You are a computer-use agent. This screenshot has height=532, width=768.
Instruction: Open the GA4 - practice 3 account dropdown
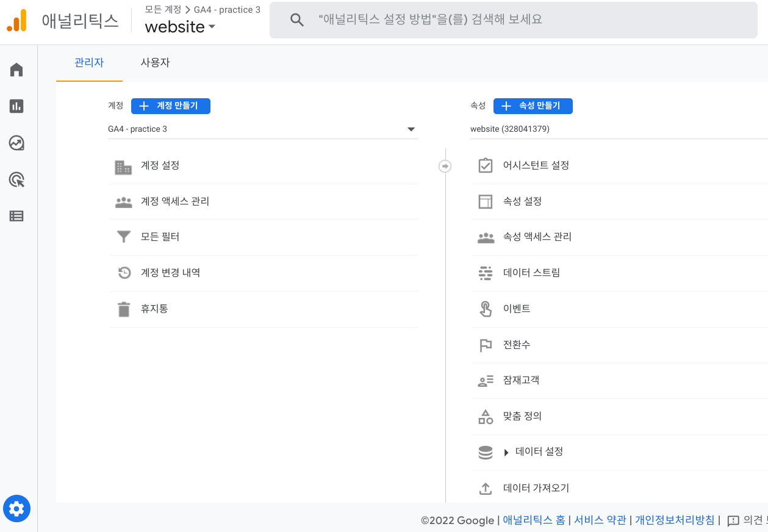point(263,129)
